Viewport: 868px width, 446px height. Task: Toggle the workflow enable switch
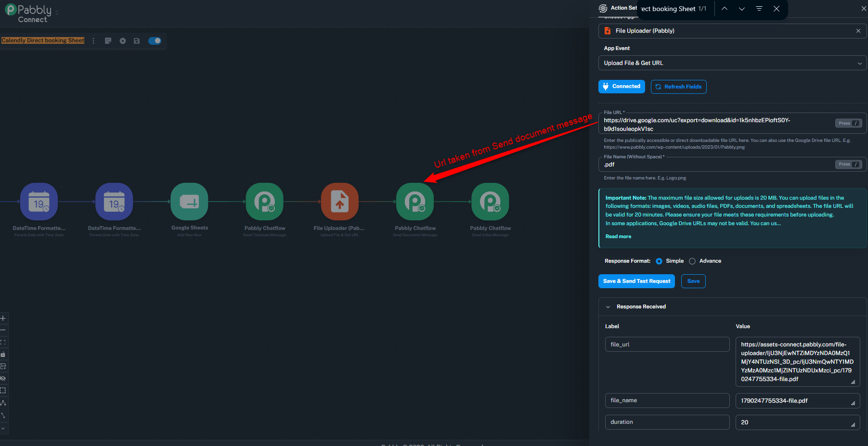point(155,41)
